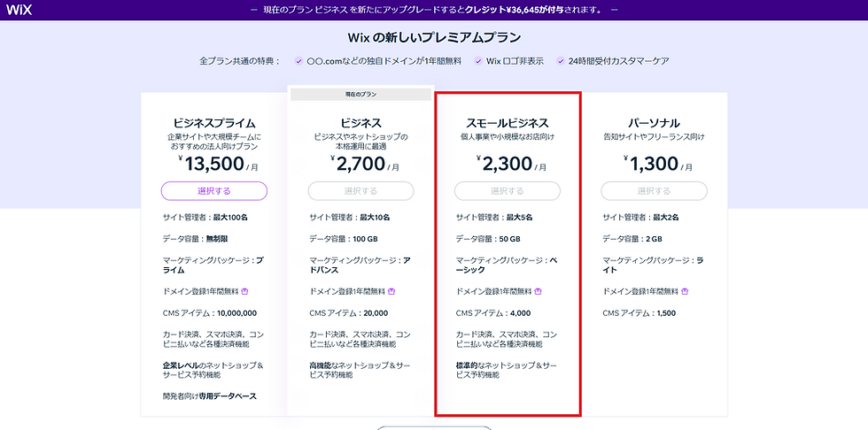Click データ容量：50 GB text
The width and height of the screenshot is (868, 430).
(488, 239)
